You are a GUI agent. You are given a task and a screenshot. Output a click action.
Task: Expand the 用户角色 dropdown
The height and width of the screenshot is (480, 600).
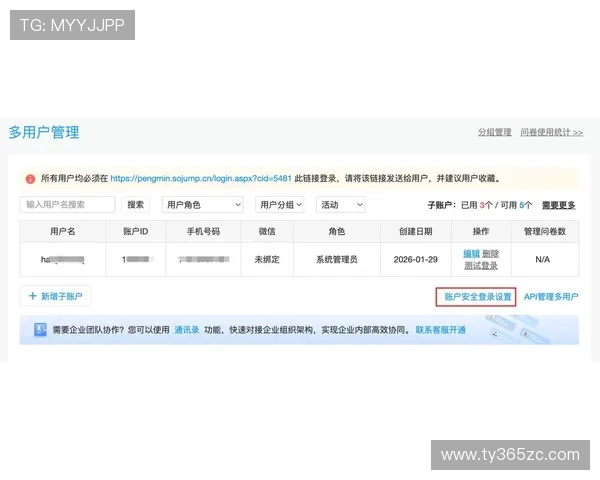[x=202, y=205]
